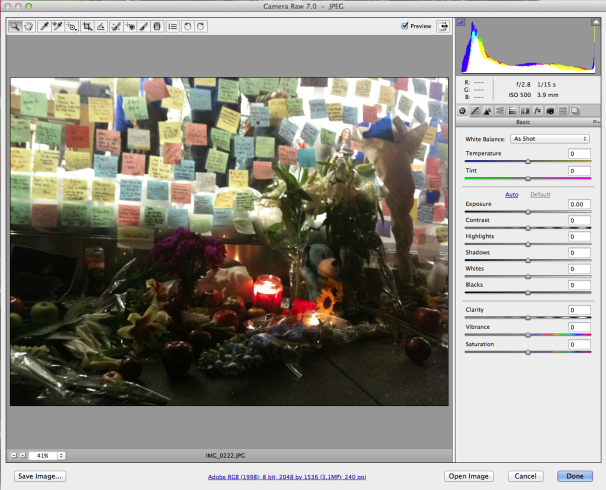Toggle full screen mode button
Viewport: 606px width, 490px height.
442,26
